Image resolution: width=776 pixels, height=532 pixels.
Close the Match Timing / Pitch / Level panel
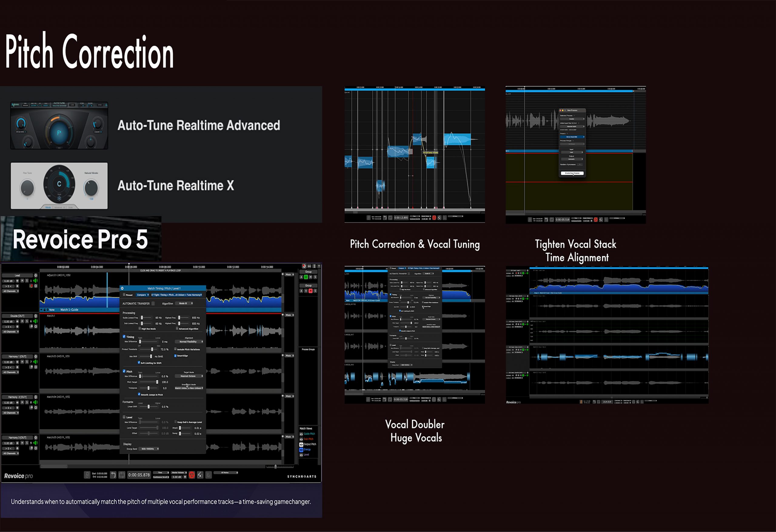pyautogui.click(x=122, y=288)
